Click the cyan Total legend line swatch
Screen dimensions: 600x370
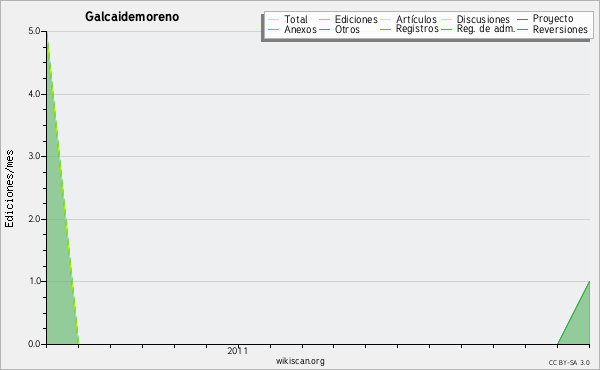click(274, 20)
